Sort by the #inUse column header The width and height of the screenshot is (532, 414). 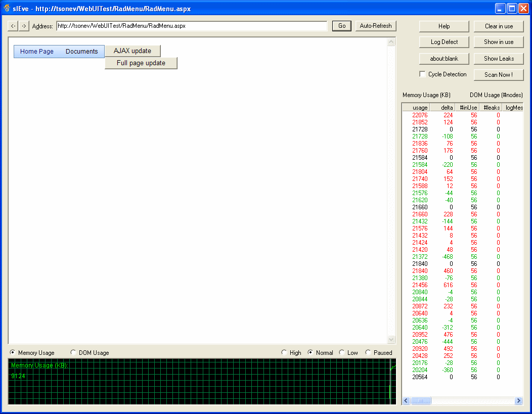click(x=467, y=108)
